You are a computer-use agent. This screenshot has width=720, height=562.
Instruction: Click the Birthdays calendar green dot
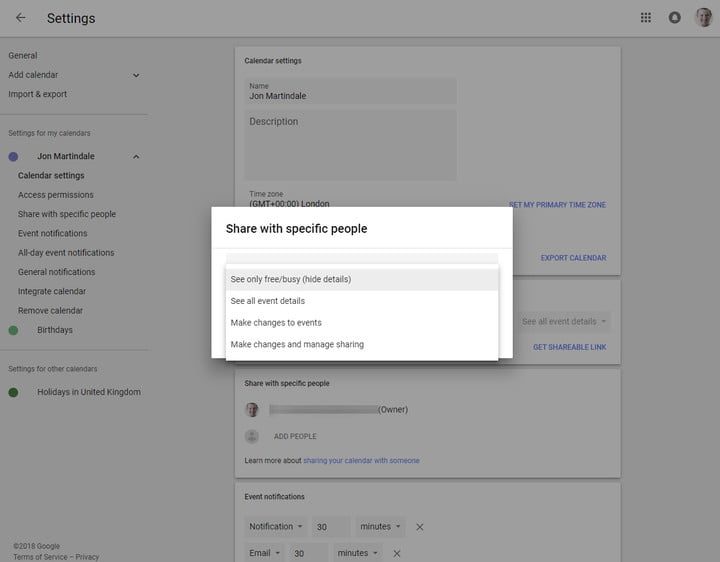pyautogui.click(x=13, y=330)
